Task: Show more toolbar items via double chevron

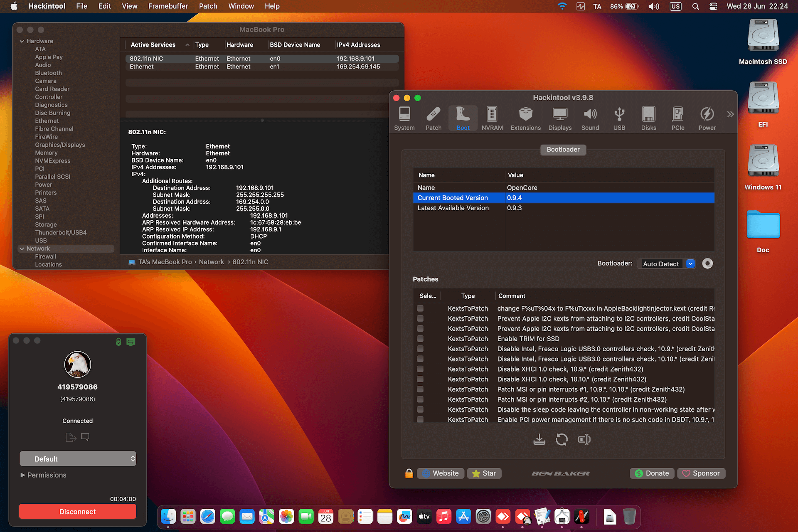Action: (730, 114)
